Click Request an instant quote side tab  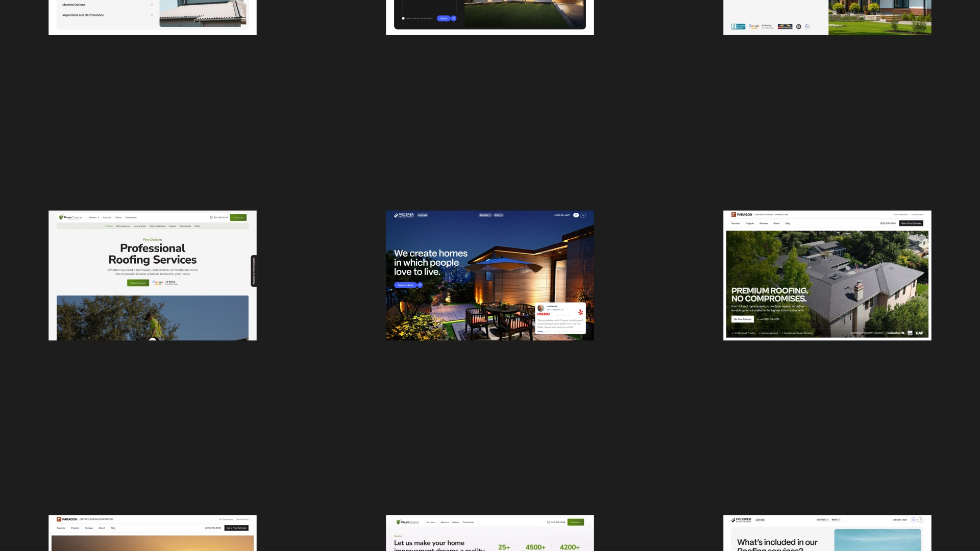[254, 271]
